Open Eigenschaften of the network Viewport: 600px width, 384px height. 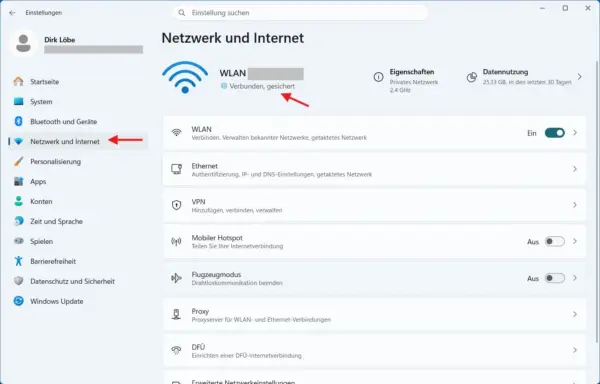pyautogui.click(x=406, y=80)
